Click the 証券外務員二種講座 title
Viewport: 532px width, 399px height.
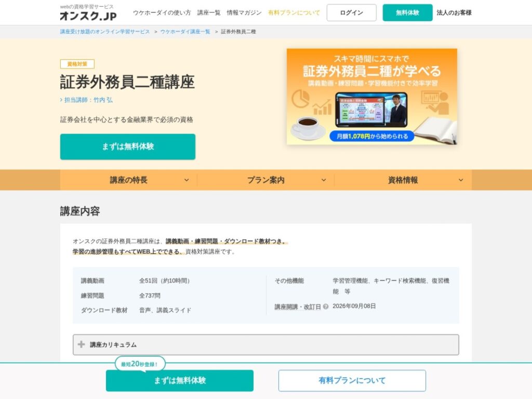[x=127, y=82]
